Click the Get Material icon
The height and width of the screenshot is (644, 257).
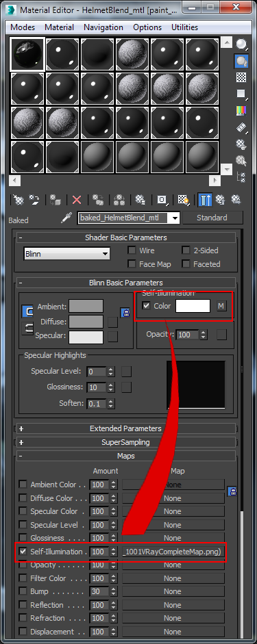(19, 200)
